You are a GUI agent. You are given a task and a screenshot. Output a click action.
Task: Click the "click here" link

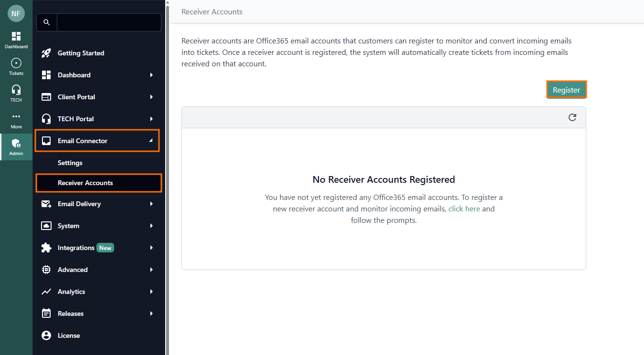pyautogui.click(x=464, y=209)
